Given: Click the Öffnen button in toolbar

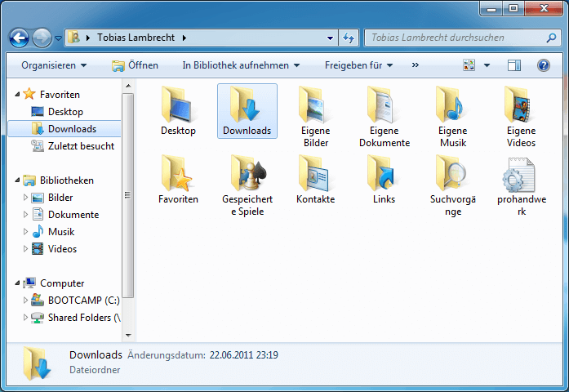Looking at the screenshot, I should pyautogui.click(x=136, y=65).
